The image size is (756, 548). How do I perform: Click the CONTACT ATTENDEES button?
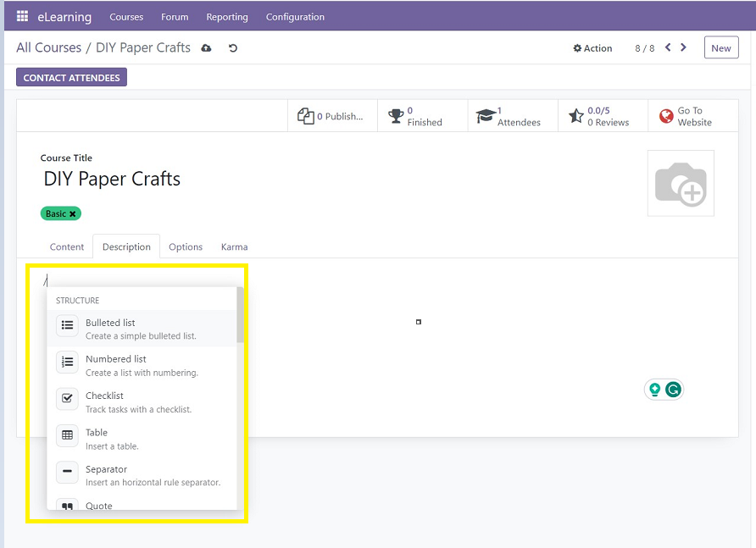71,78
